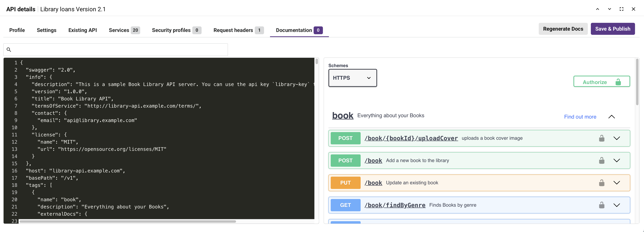
Task: Click lock icon on GET findByGenre row
Action: (x=602, y=205)
